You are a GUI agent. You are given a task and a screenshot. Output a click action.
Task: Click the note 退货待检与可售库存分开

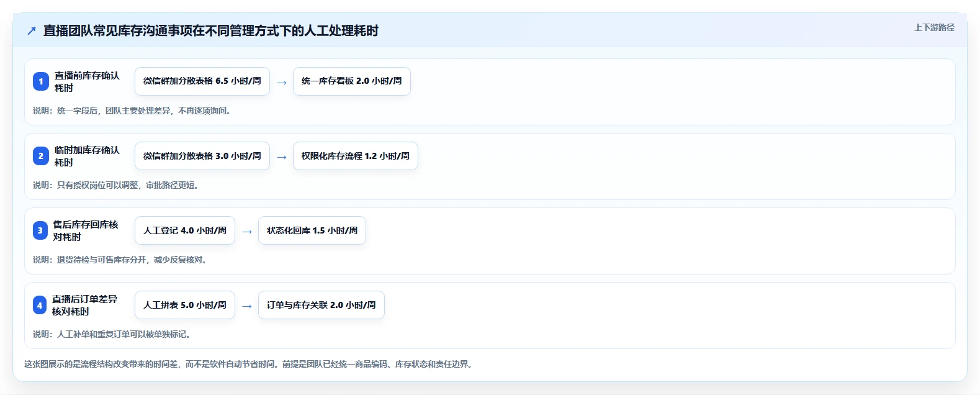point(120,260)
